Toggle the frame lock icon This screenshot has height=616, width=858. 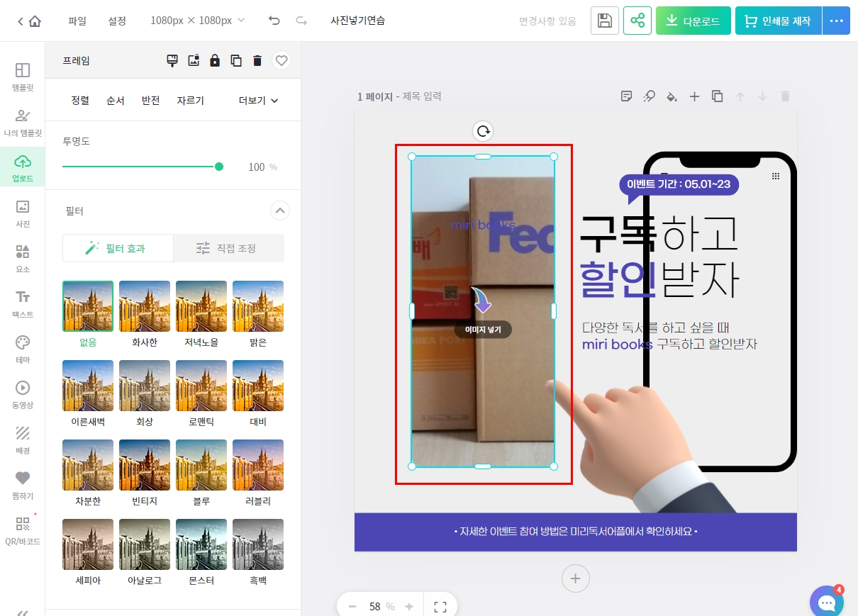coord(215,60)
